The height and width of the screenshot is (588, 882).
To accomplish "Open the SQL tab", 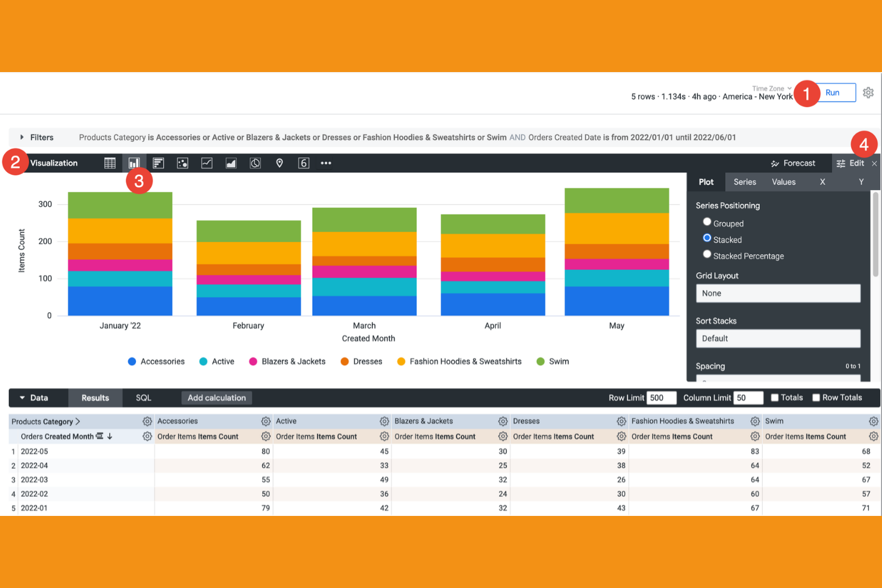I will [x=144, y=397].
